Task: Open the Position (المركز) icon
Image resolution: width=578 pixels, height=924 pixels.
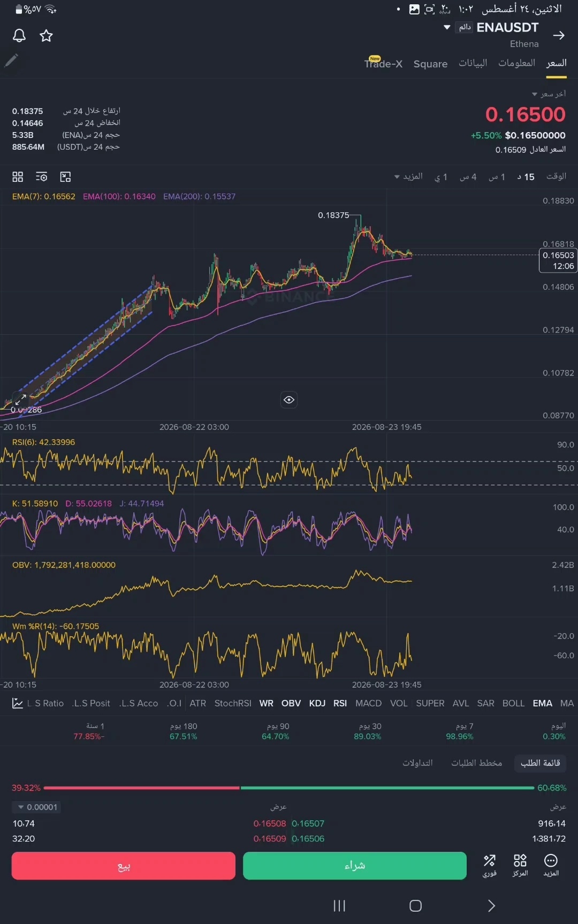Action: 520,866
